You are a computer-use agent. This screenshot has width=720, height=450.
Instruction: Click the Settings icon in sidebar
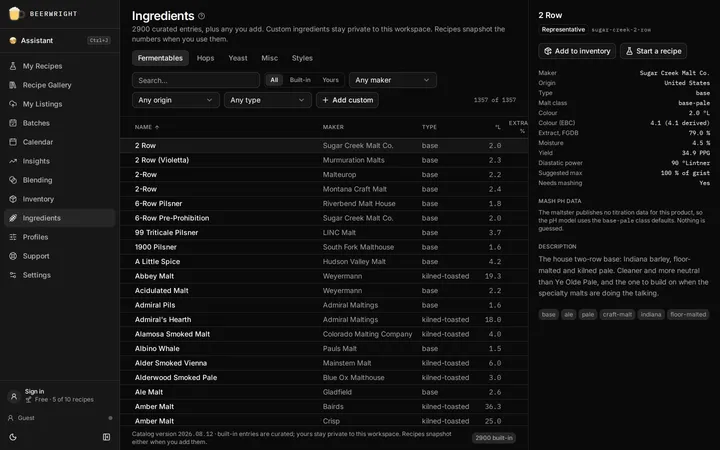tap(13, 275)
